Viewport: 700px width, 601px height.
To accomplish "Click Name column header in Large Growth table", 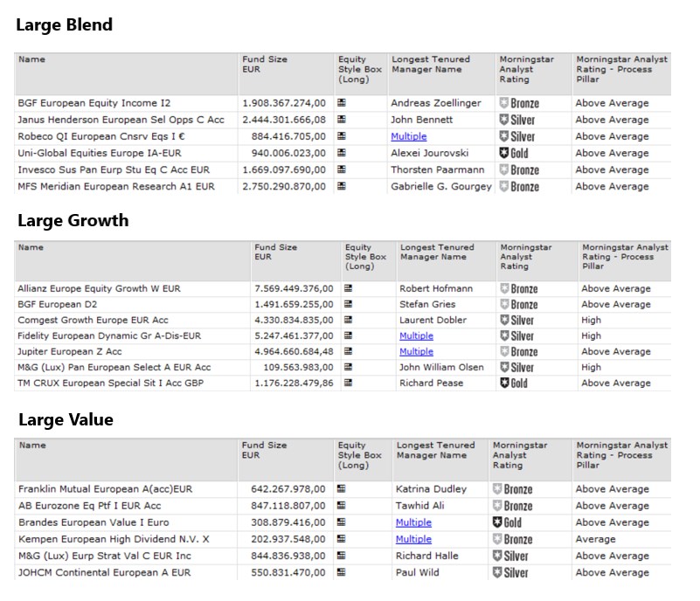I will (30, 247).
